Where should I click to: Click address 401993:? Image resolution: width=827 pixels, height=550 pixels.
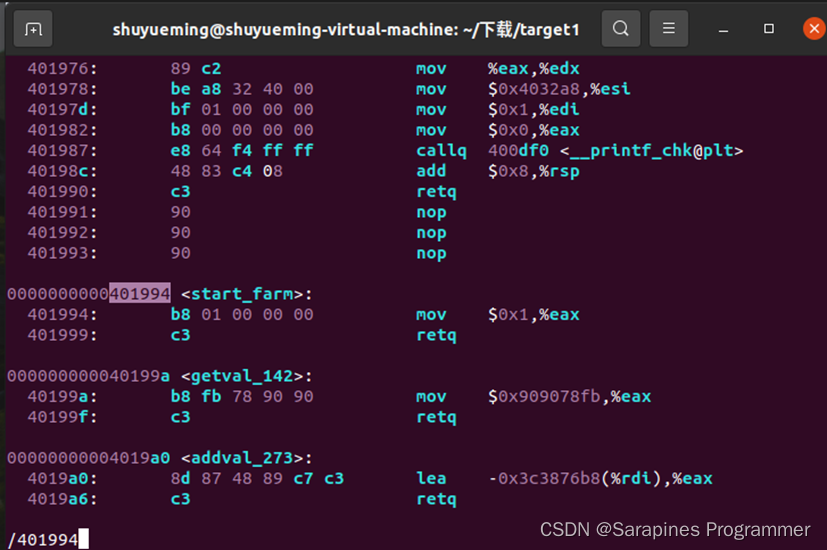coord(63,253)
